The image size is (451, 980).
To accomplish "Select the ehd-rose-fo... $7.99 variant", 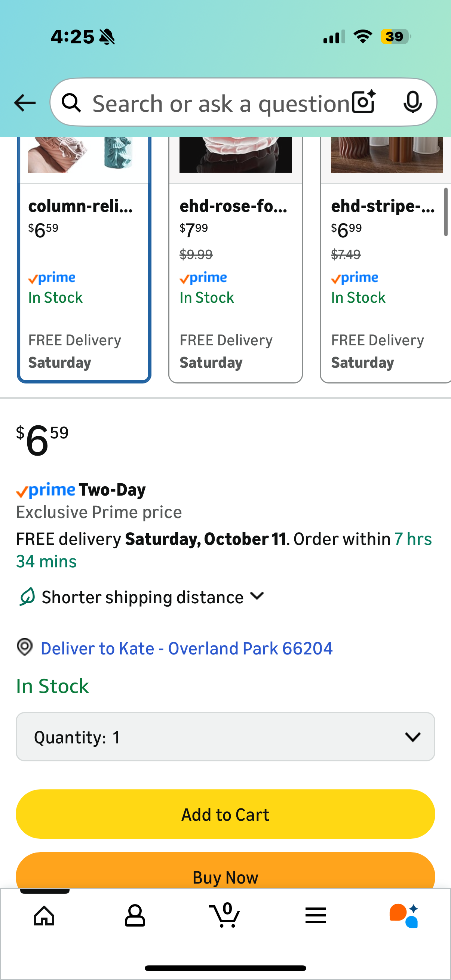I will coord(235,281).
